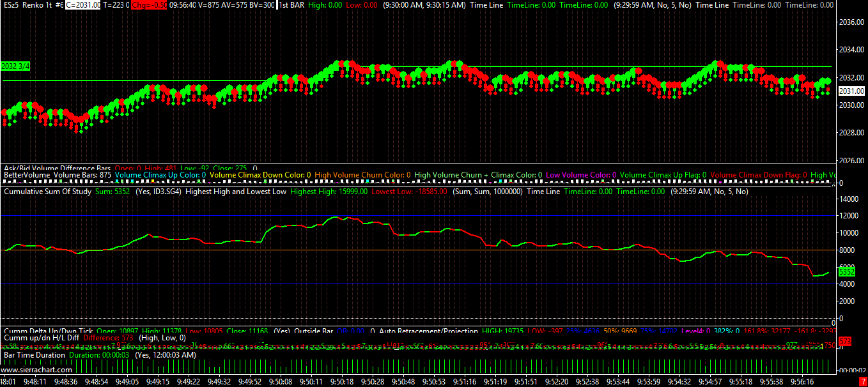Click the 4000 scale label
Image resolution: width=868 pixels, height=387 pixels.
click(x=846, y=284)
